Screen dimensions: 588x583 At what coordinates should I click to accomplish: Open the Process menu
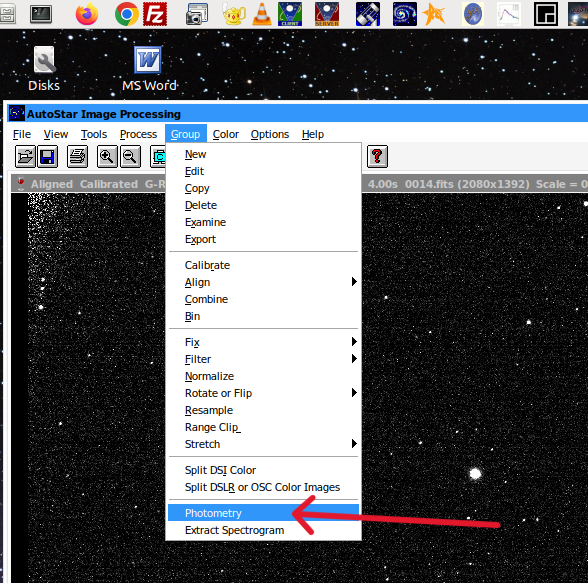138,134
